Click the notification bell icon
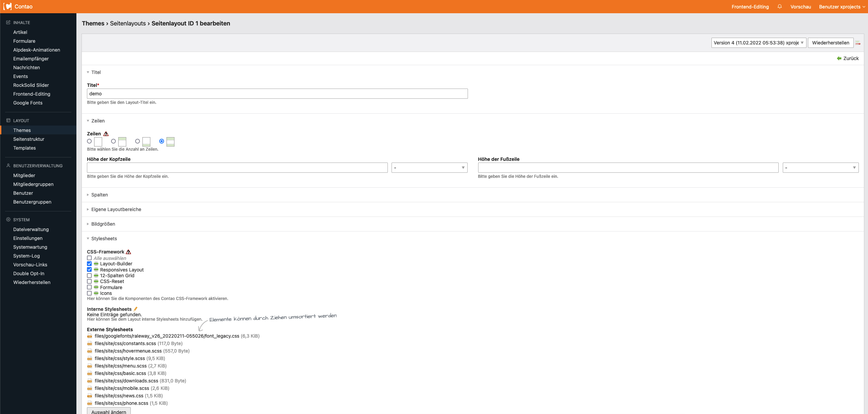This screenshot has height=414, width=868. coord(780,6)
